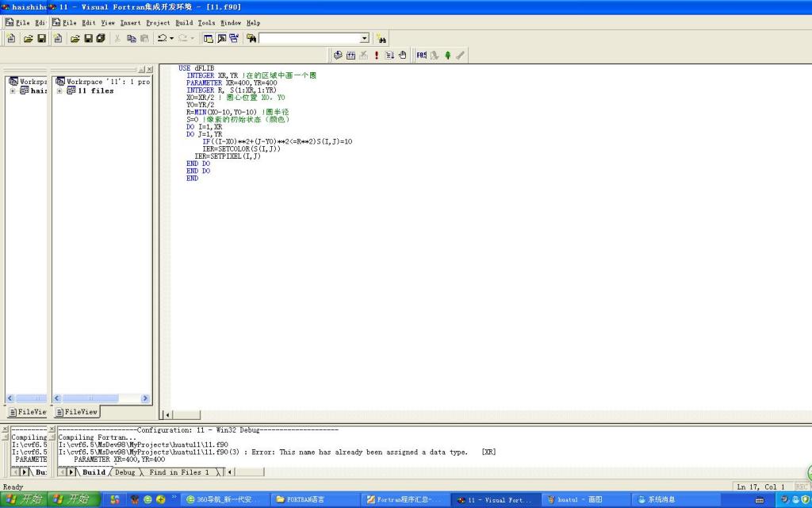This screenshot has width=812, height=508.
Task: Click the 'IER=SETCOLOR(S(I,J))' code line
Action: click(x=241, y=148)
